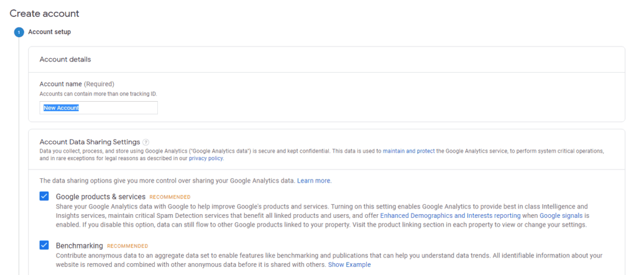Visit the "Google signals" link
Viewport: 644px width, 275px height.
tap(559, 215)
